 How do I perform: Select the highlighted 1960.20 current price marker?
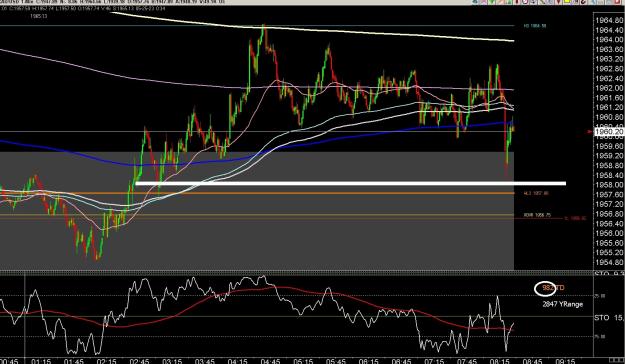click(609, 132)
